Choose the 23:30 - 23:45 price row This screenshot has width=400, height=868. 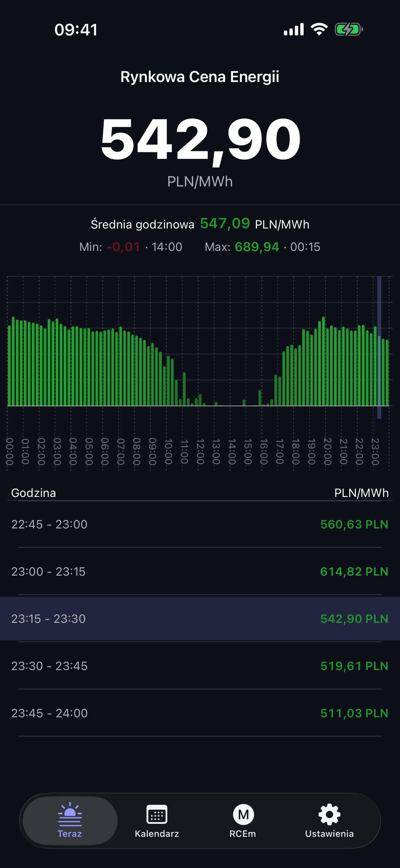(200, 666)
